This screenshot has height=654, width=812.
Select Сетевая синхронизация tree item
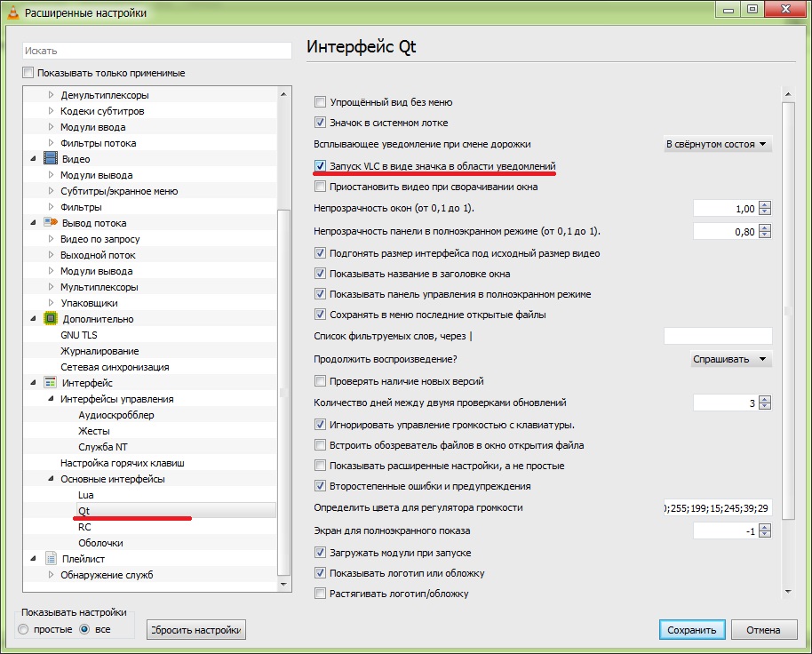115,367
